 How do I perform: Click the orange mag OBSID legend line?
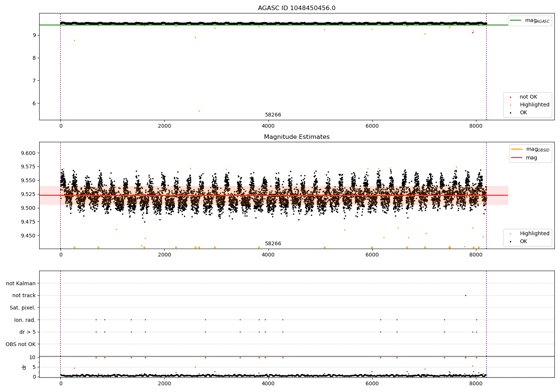click(517, 149)
